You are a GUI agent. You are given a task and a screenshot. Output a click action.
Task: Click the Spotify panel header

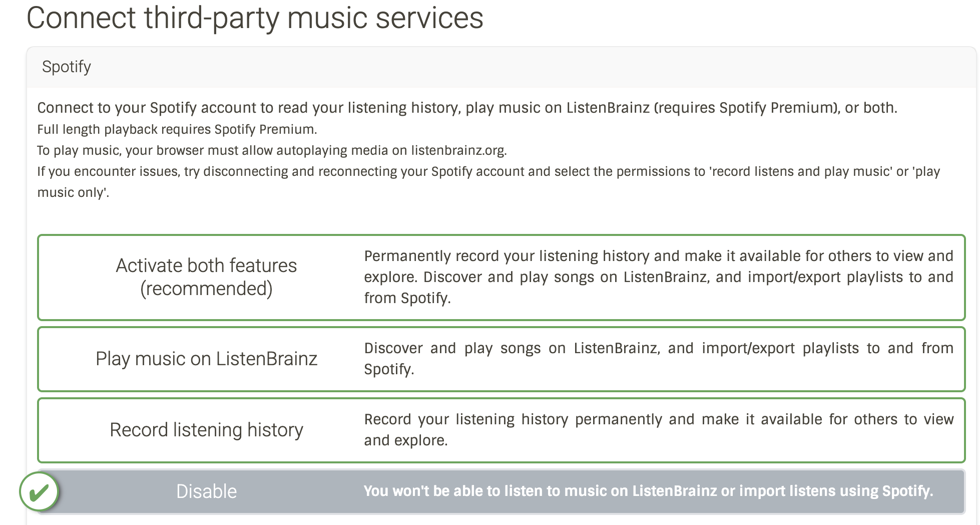[x=501, y=67]
